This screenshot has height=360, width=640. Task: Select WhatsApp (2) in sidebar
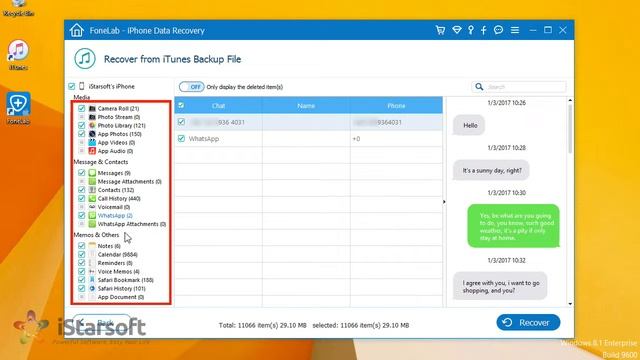click(115, 216)
